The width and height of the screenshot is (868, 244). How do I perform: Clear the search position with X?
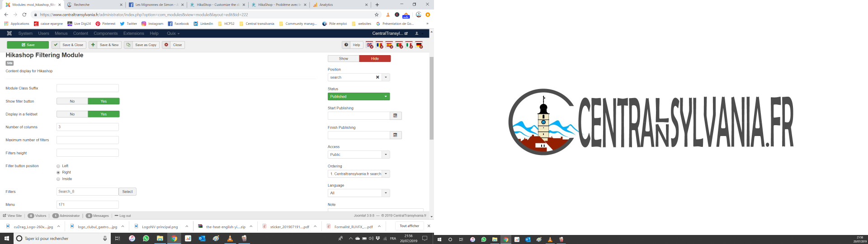coord(377,77)
